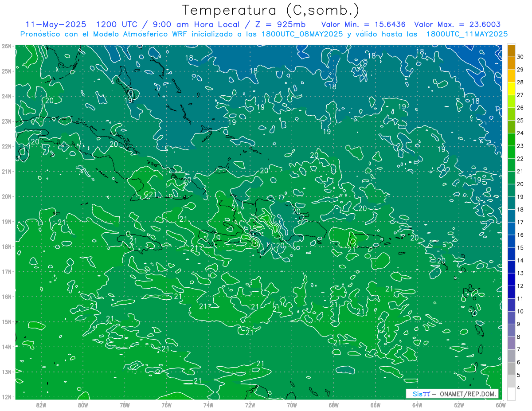532x411 pixels.
Task: Click the '24N' latitude label
Action: [7, 96]
